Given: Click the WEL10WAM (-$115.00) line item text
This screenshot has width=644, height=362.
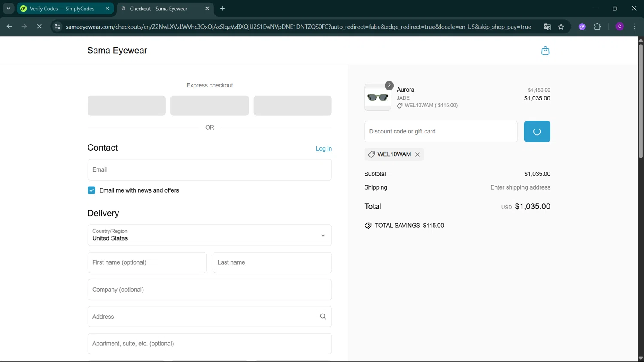Looking at the screenshot, I should (431, 105).
